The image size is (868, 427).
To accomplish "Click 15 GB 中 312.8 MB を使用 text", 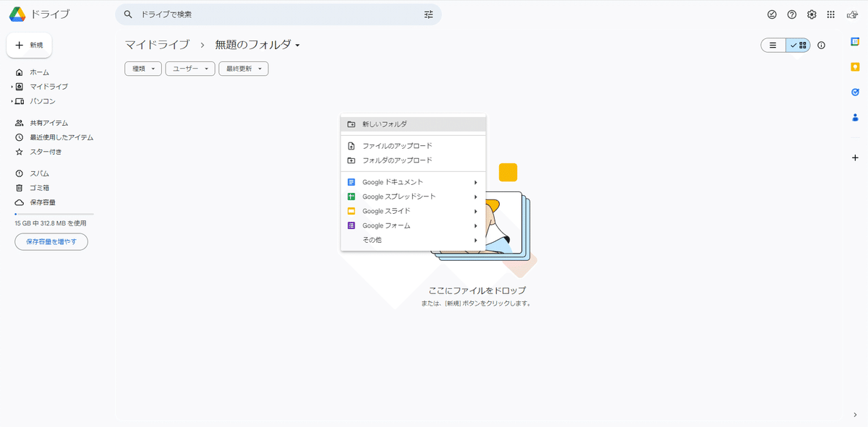I will point(51,223).
